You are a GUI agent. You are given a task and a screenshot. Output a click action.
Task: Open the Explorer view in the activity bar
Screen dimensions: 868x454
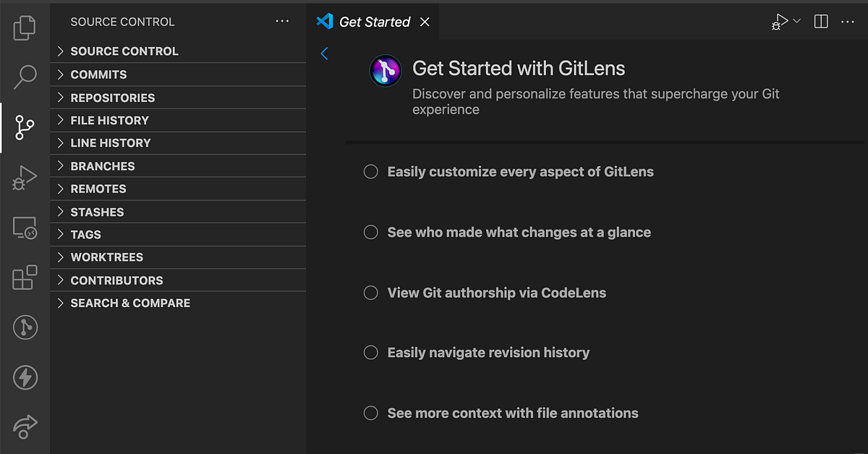coord(25,26)
